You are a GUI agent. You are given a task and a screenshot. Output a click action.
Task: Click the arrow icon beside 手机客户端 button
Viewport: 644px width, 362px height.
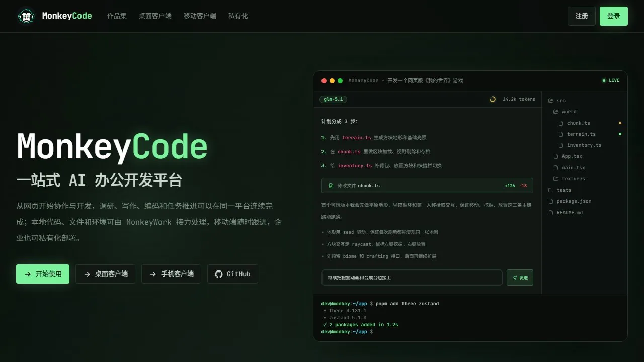coord(153,274)
